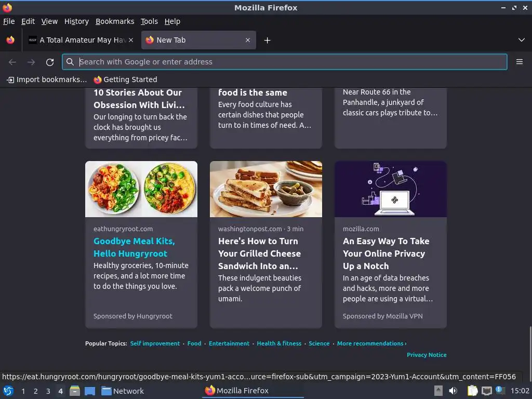
Task: Open the Edit menu
Action: coord(28,21)
